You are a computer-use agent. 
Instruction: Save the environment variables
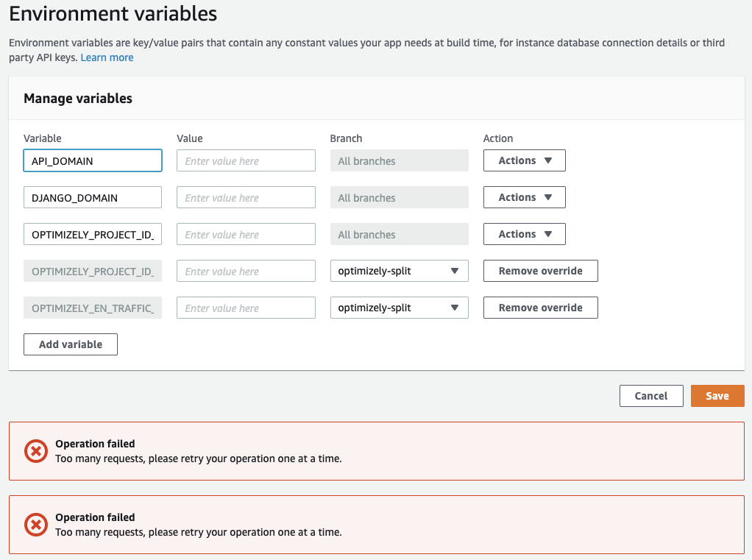717,395
